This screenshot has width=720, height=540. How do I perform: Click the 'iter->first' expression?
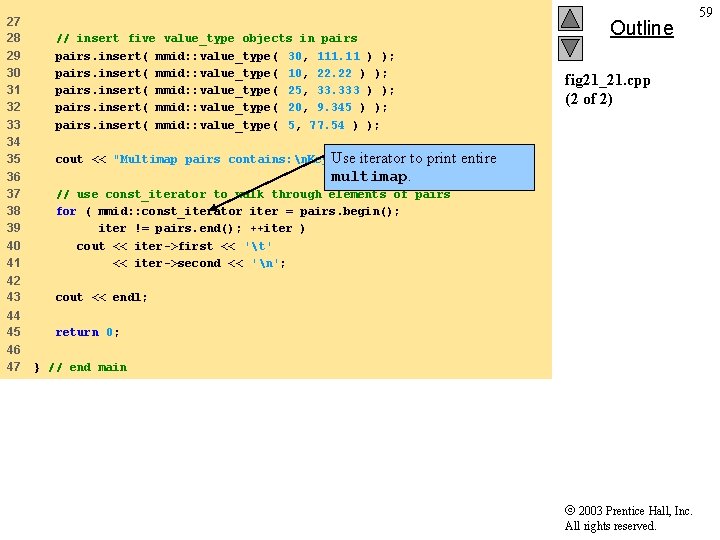174,246
